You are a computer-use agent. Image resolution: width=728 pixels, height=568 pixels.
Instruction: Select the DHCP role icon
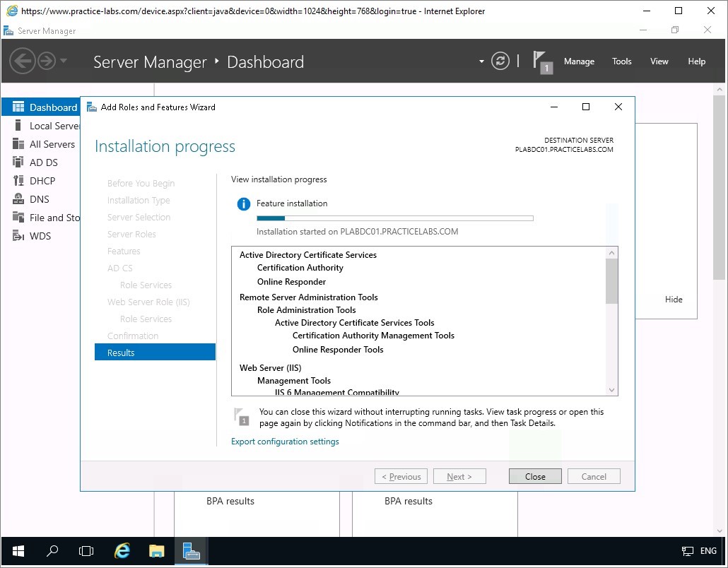[x=18, y=181]
